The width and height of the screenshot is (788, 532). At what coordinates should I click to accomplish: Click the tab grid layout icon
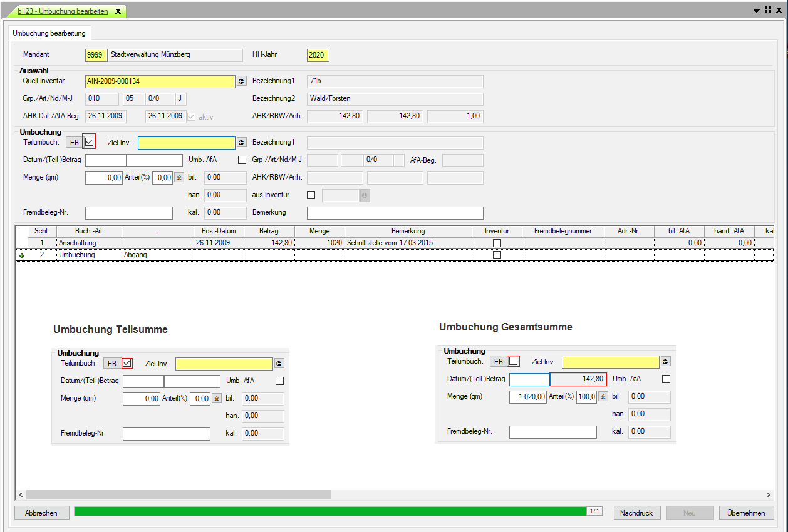coord(767,10)
